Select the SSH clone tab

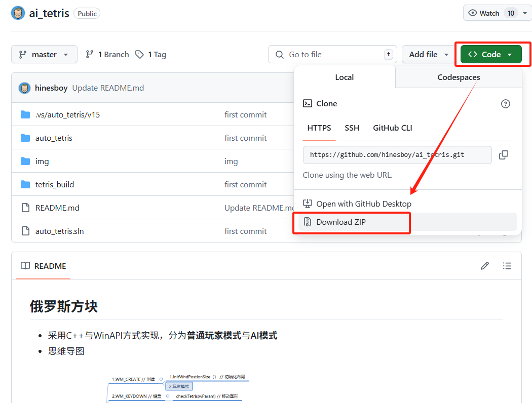click(352, 128)
